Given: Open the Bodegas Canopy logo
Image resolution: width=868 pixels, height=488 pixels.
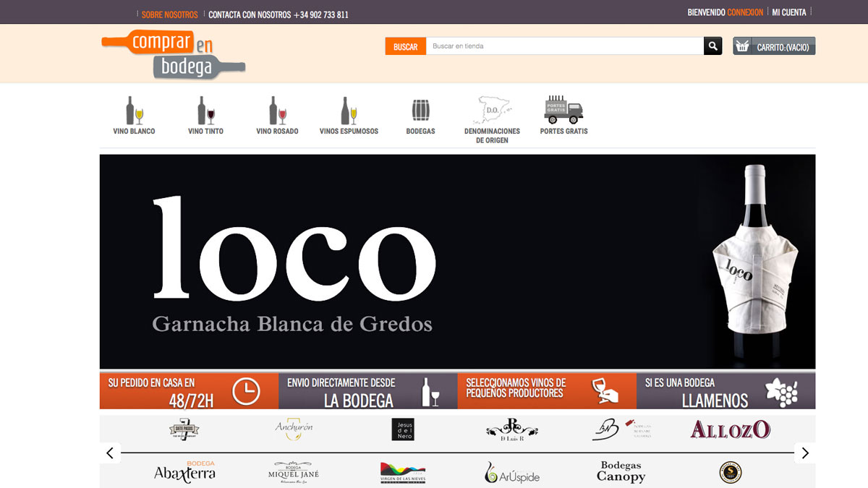Looking at the screenshot, I should [x=621, y=471].
